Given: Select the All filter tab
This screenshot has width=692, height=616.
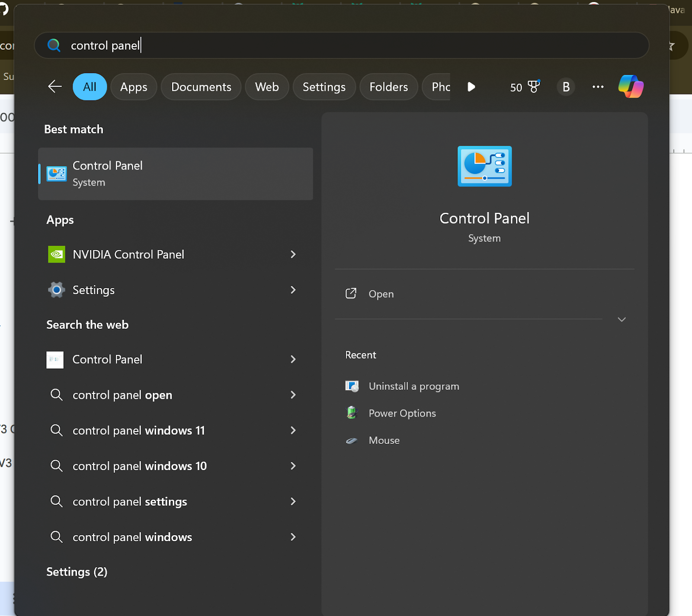Looking at the screenshot, I should (x=90, y=87).
